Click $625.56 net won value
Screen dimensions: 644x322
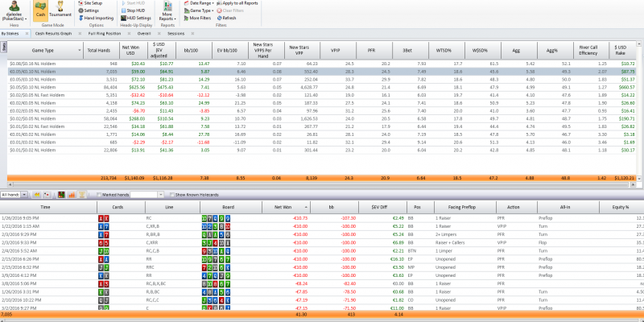(136, 87)
